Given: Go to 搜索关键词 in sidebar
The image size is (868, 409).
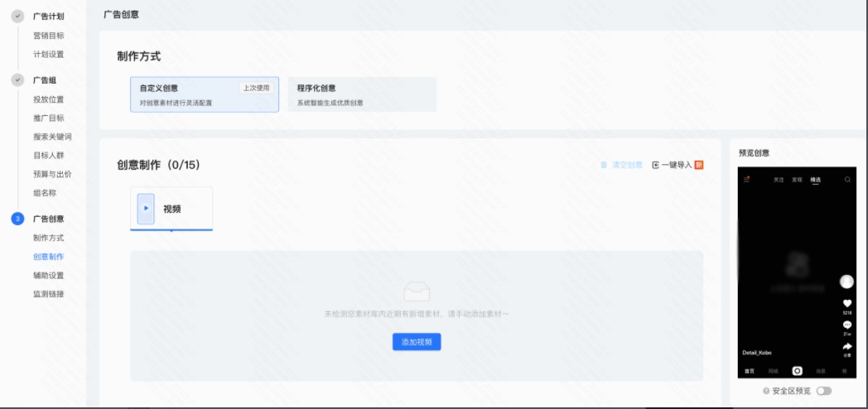Looking at the screenshot, I should (52, 137).
